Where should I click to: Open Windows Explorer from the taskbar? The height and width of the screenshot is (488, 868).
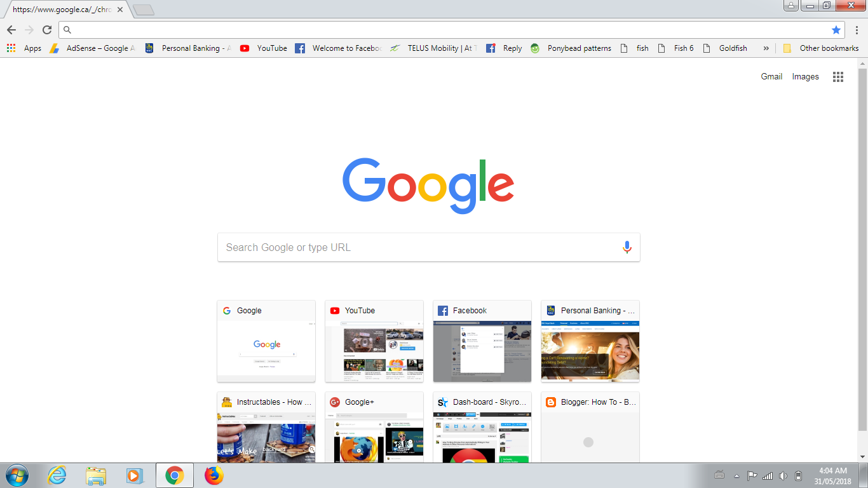[96, 475]
